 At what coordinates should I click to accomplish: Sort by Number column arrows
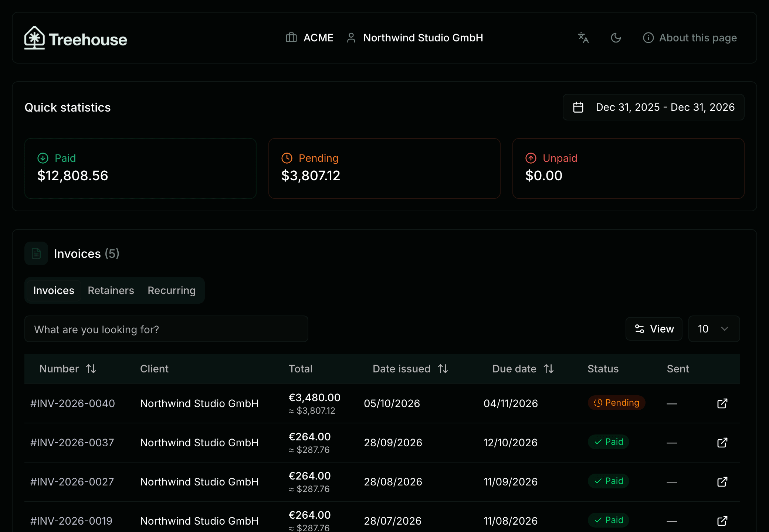pyautogui.click(x=91, y=369)
